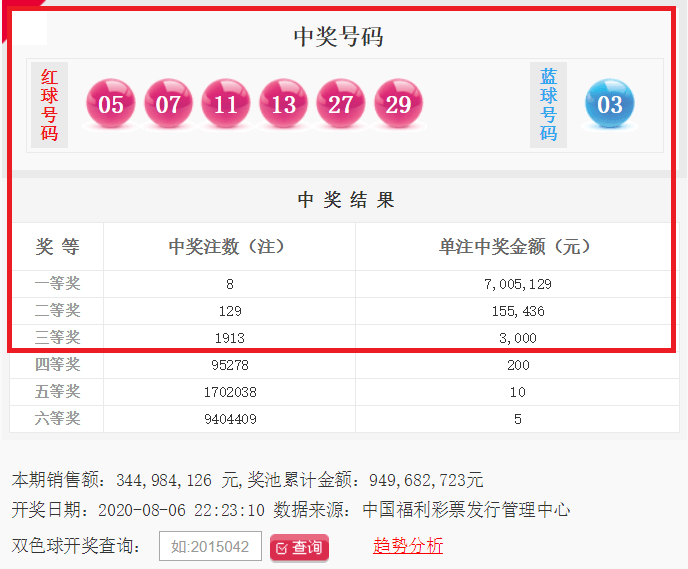Click the red ball numbered 29
This screenshot has height=569, width=688.
(x=398, y=104)
